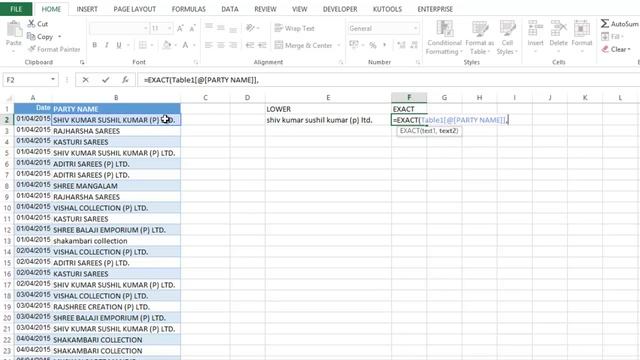640x360 pixels.
Task: Toggle Italic formatting
Action: coord(107,45)
